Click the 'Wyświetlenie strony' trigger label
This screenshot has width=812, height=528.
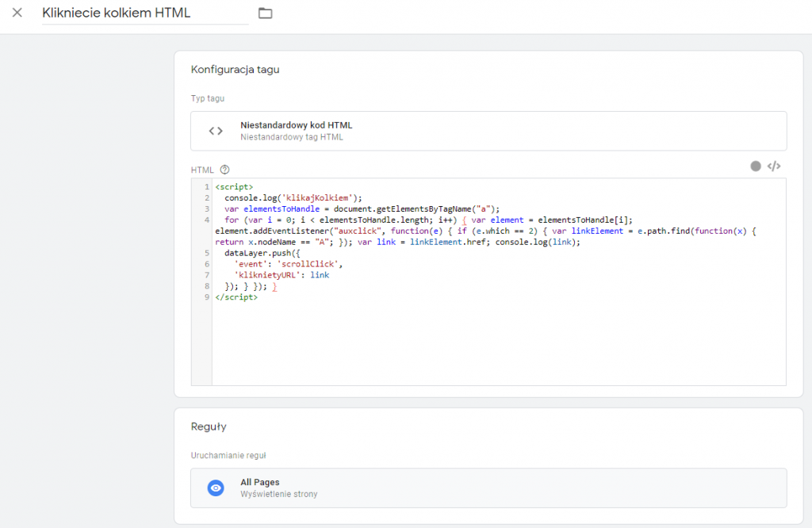pyautogui.click(x=279, y=493)
